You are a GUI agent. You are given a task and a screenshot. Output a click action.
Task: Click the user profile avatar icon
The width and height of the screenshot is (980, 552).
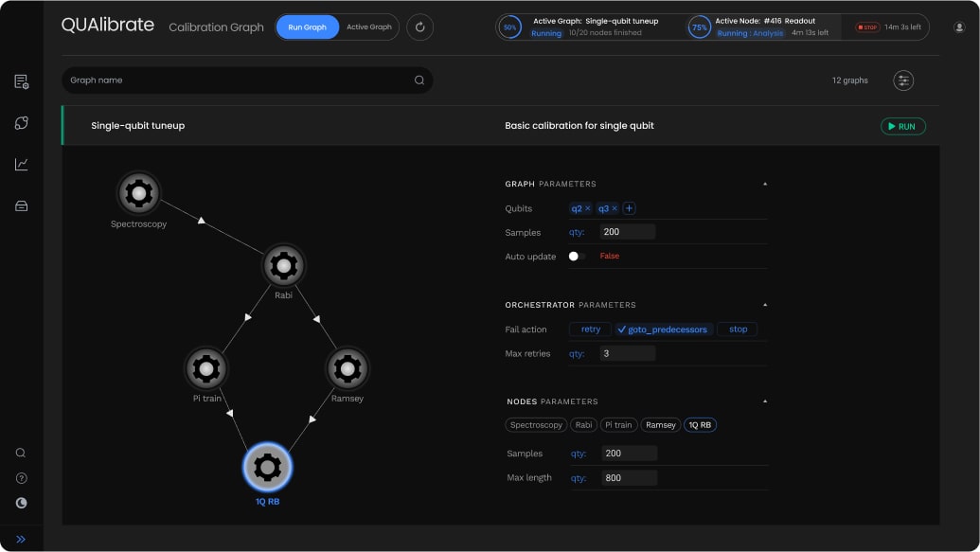coord(959,27)
